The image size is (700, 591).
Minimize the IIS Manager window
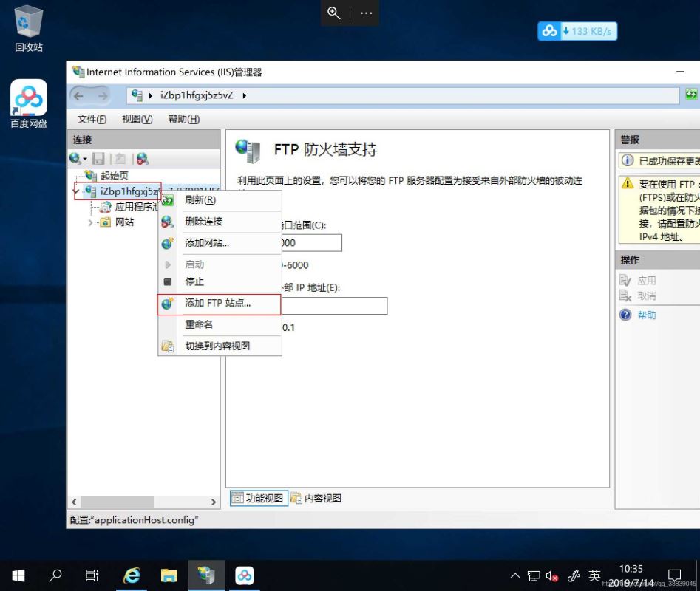coord(680,72)
